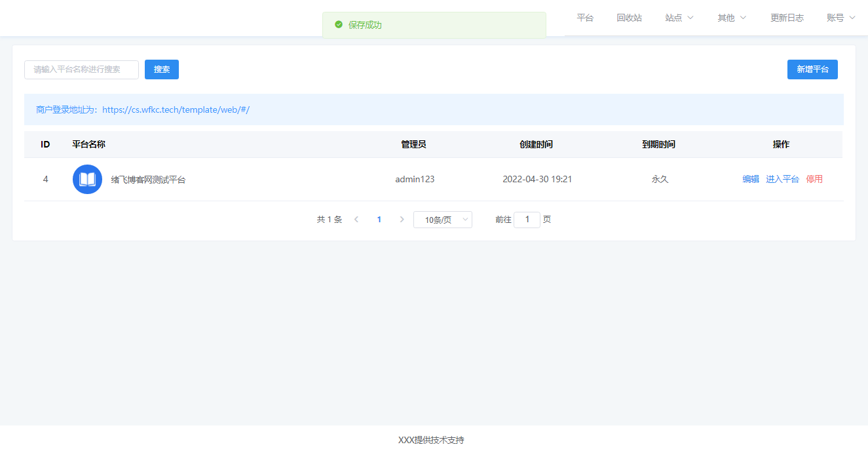Click 编辑 to edit the platform
The height and width of the screenshot is (455, 868).
(750, 178)
